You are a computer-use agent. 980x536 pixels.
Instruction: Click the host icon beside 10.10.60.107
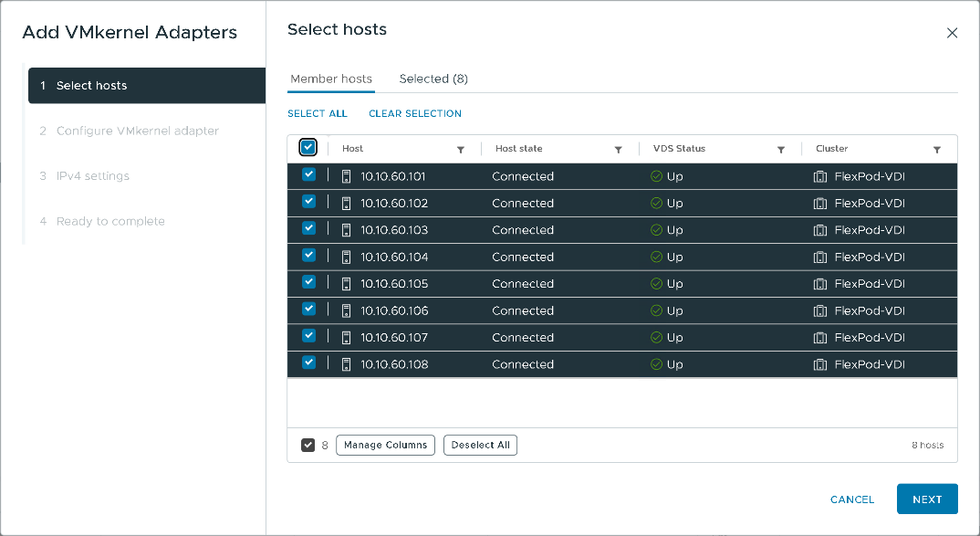(346, 338)
